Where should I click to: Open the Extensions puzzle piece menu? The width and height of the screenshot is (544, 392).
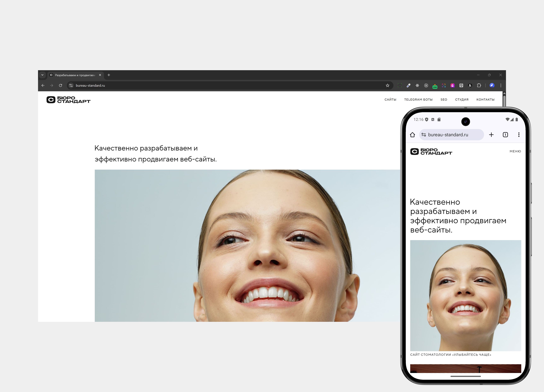point(479,86)
